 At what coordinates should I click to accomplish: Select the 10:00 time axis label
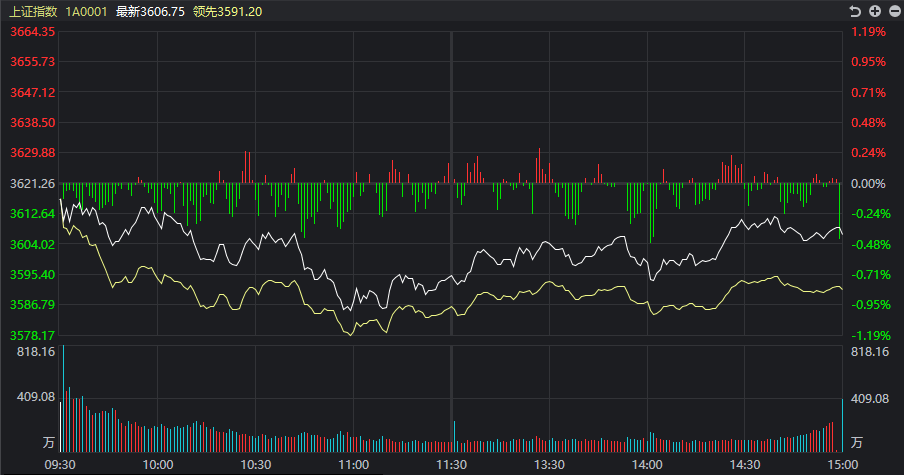tap(158, 465)
